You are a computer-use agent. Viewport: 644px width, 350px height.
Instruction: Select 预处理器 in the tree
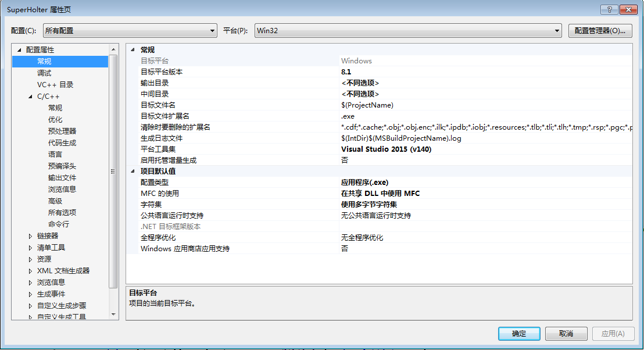(x=62, y=131)
